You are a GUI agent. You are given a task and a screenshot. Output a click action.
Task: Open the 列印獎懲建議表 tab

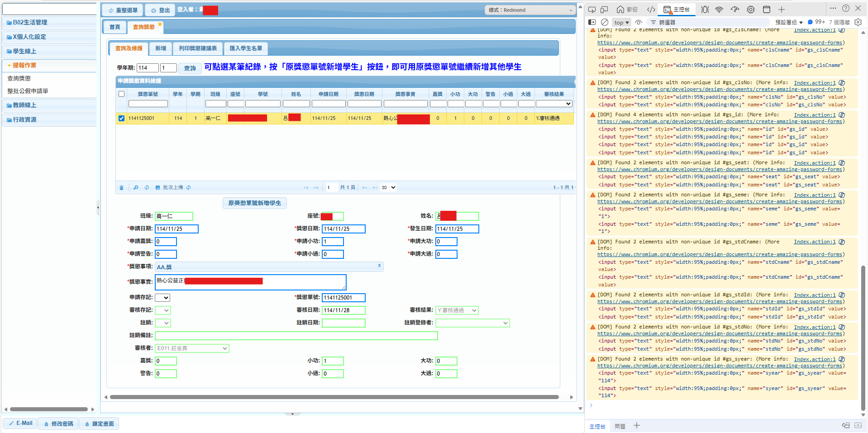198,48
